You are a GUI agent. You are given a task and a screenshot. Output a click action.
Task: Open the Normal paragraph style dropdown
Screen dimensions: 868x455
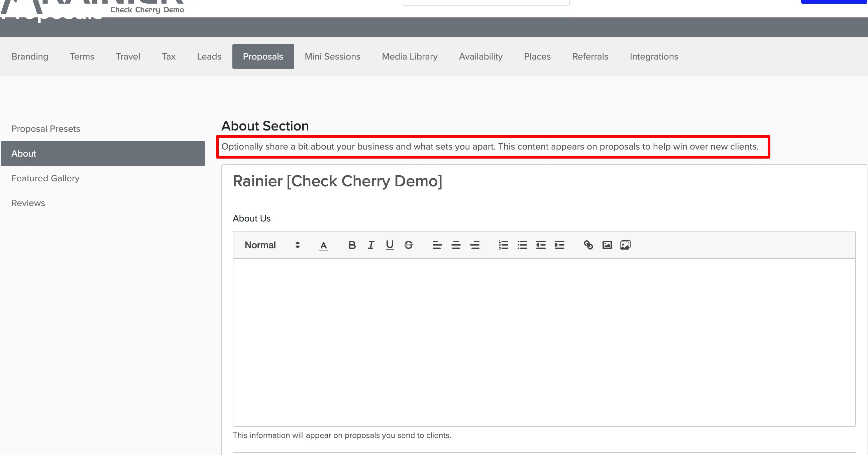(x=272, y=245)
